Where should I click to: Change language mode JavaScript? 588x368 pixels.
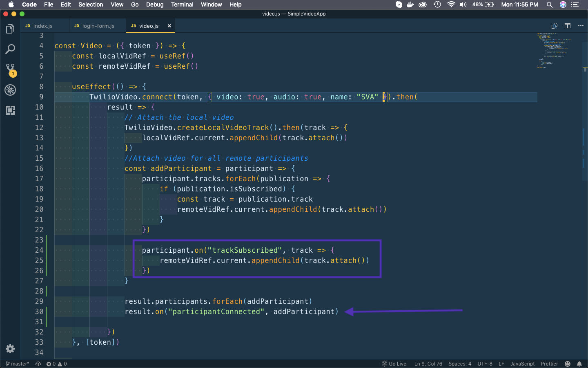522,364
